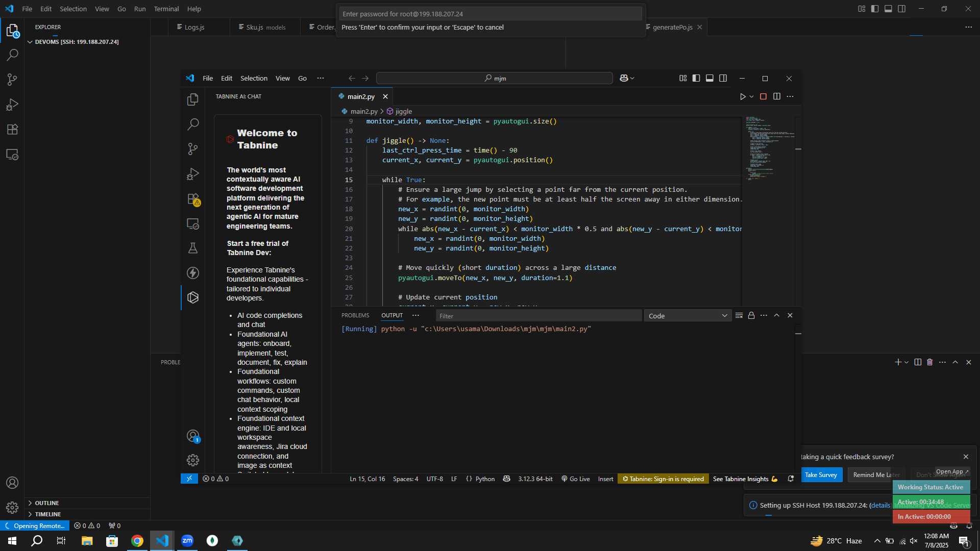
Task: Split the main2.py editor to the right
Action: point(777,96)
